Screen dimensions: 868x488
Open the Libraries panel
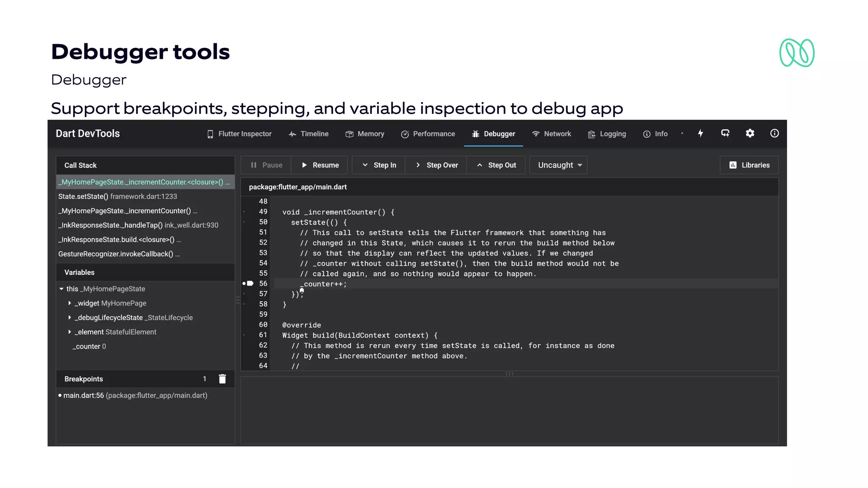(749, 165)
